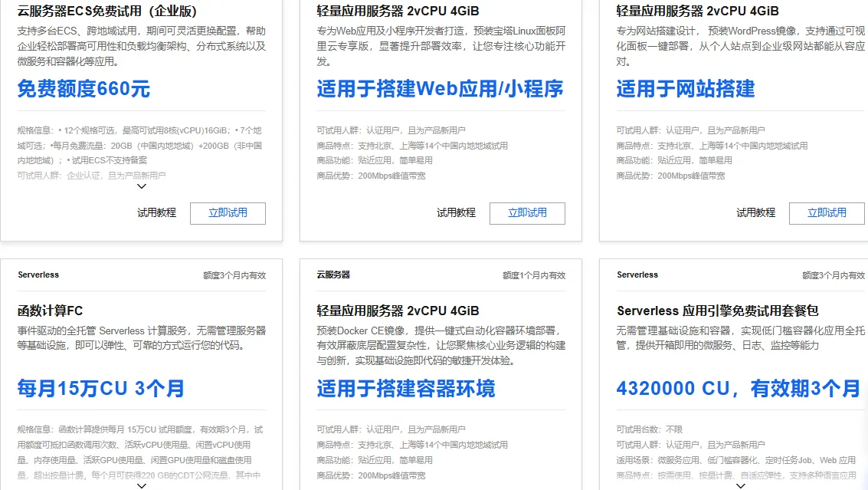Click 立即试用 on the ECS free trial card
Viewport: 868px width, 490px height.
[x=228, y=213]
